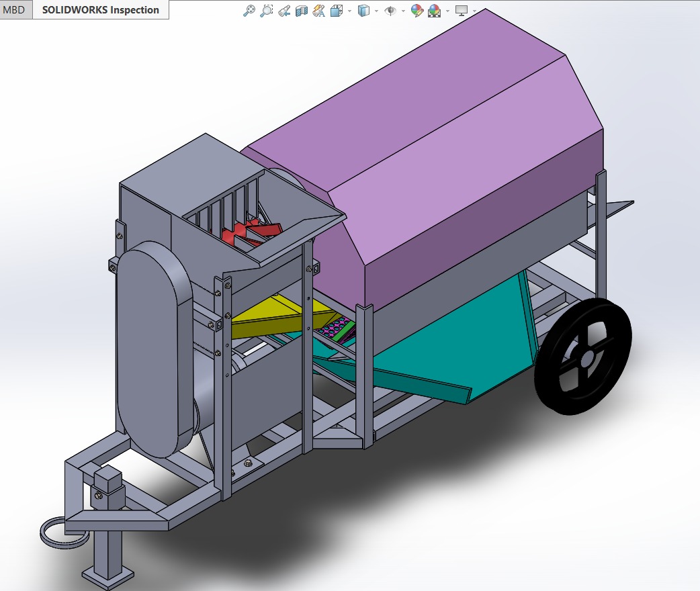The width and height of the screenshot is (700, 591).
Task: Select the Zoom to Fit tool
Action: (x=249, y=11)
